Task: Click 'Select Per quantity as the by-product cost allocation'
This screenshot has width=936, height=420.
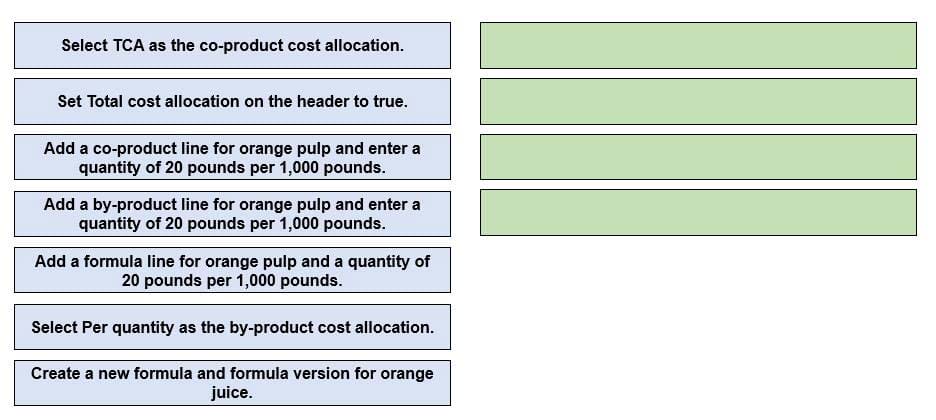Action: coord(232,327)
